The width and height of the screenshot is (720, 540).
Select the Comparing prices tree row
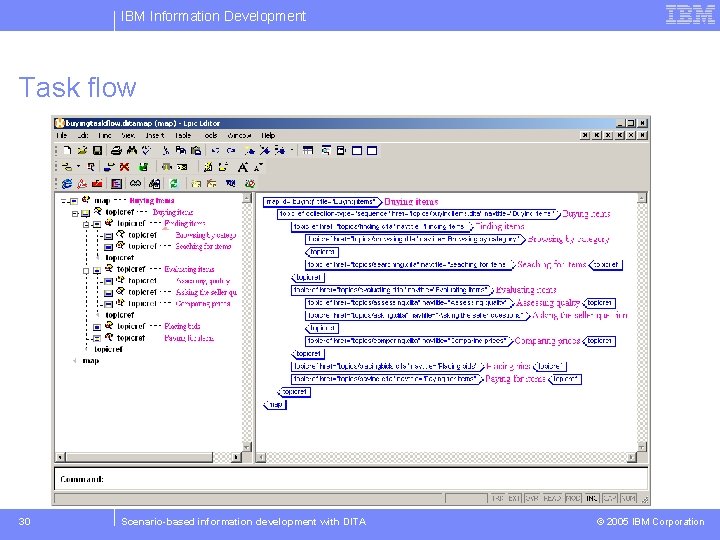coord(167,304)
